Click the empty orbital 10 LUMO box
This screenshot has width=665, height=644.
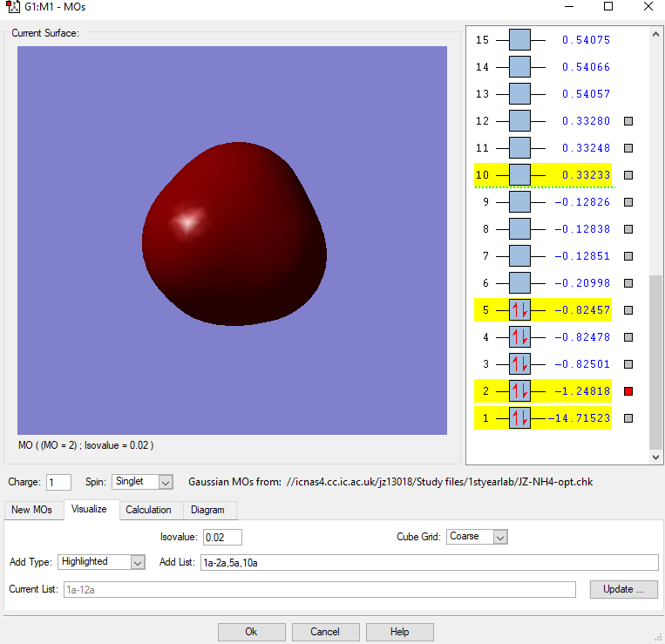point(519,175)
